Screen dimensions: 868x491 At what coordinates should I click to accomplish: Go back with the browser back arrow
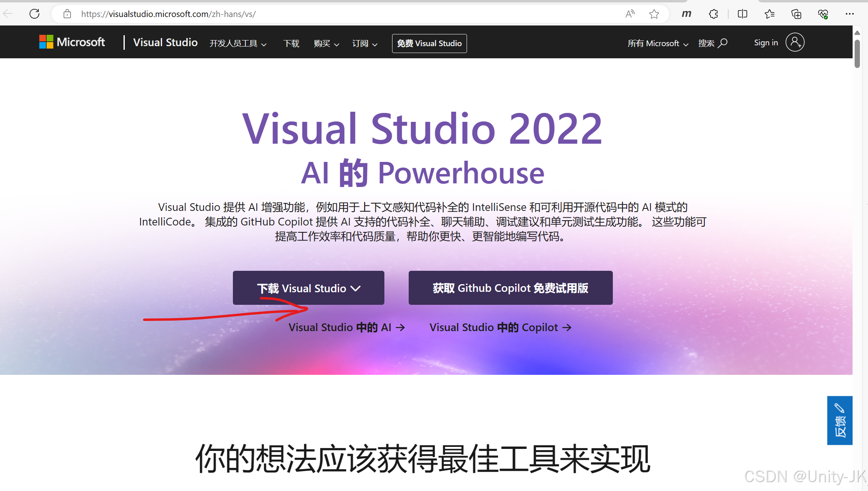coord(8,14)
